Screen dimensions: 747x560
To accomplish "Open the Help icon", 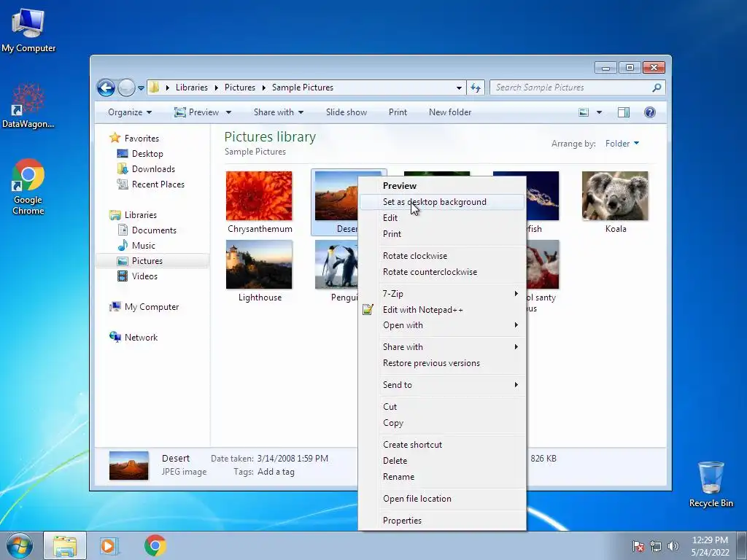I will [x=650, y=112].
